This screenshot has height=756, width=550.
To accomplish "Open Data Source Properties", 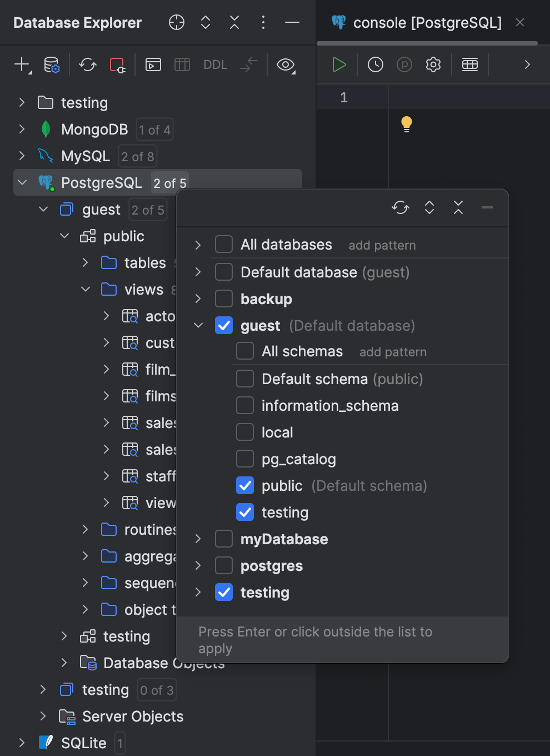I will tap(52, 64).
